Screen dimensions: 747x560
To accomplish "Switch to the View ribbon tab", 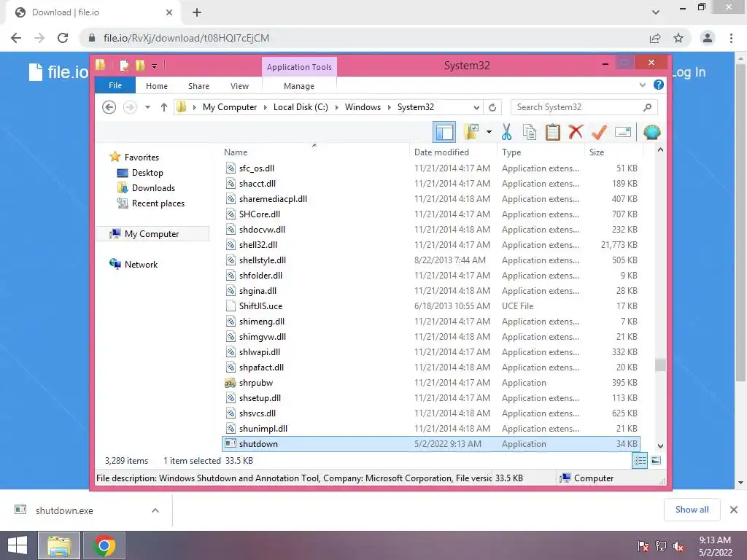I will [239, 86].
